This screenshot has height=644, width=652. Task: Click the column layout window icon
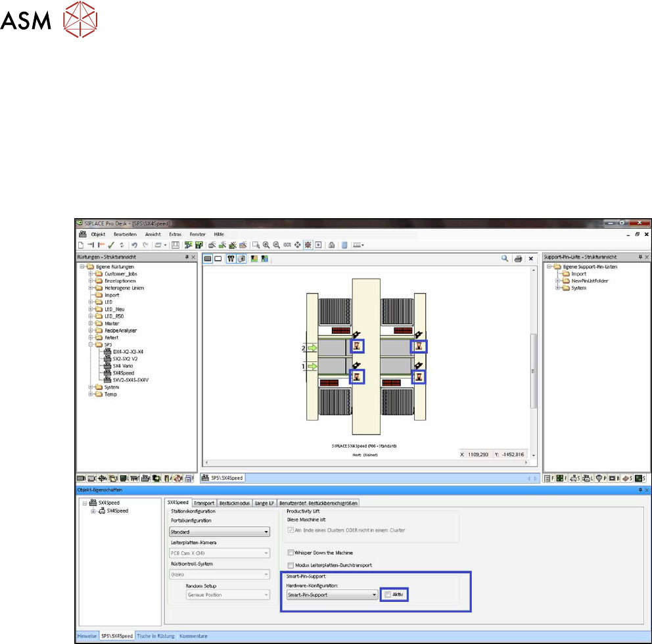(175, 245)
